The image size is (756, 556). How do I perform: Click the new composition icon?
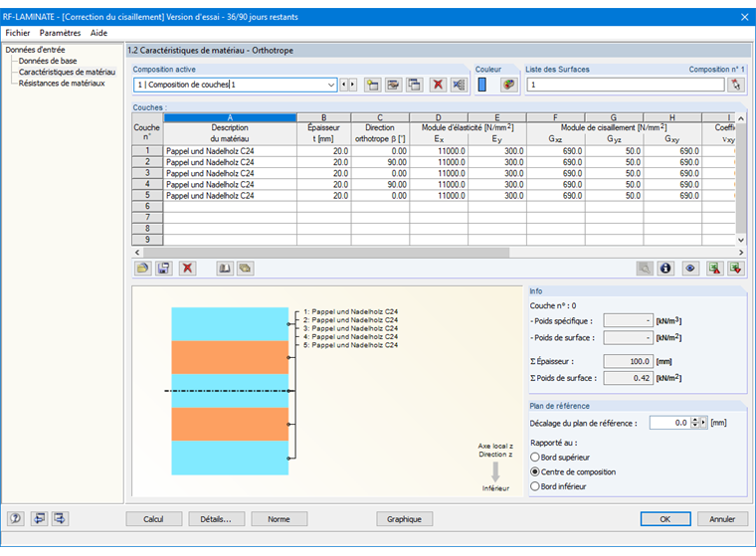point(372,85)
